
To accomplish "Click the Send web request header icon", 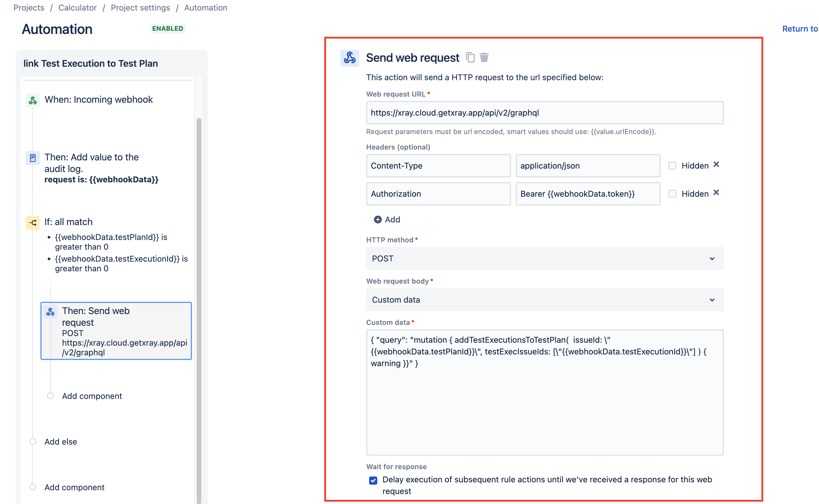I will click(349, 58).
